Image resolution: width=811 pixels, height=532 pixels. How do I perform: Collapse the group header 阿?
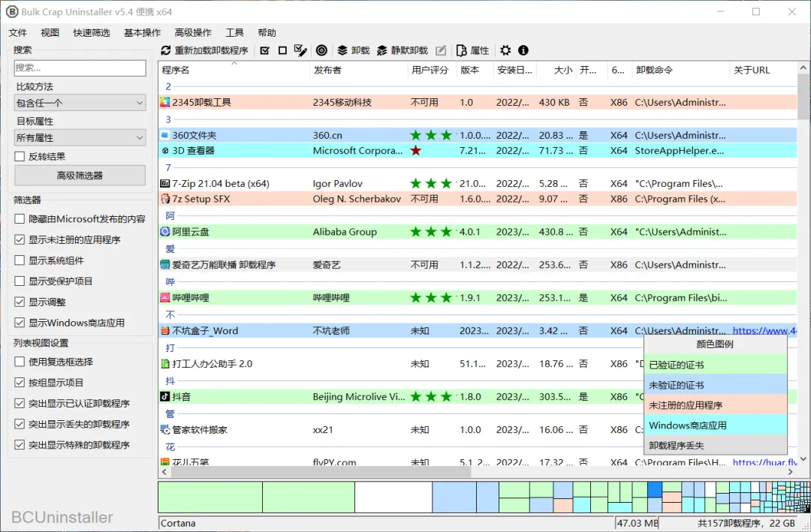pyautogui.click(x=170, y=215)
